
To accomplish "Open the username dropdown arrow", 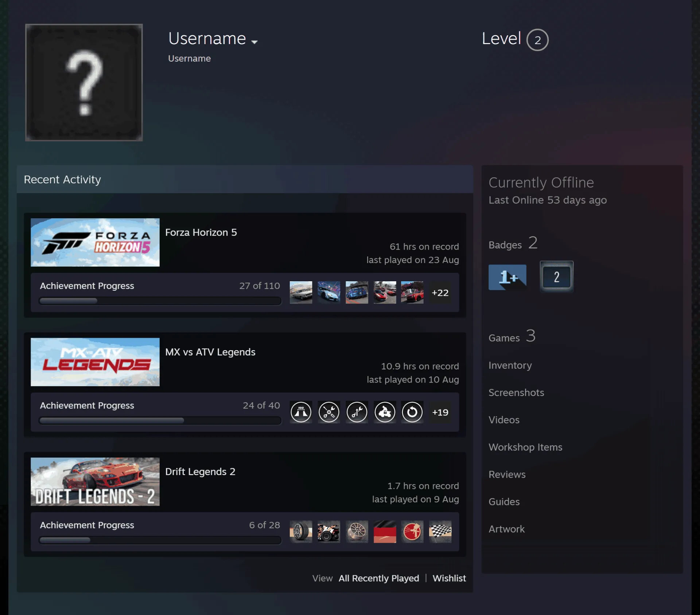I will pos(254,42).
